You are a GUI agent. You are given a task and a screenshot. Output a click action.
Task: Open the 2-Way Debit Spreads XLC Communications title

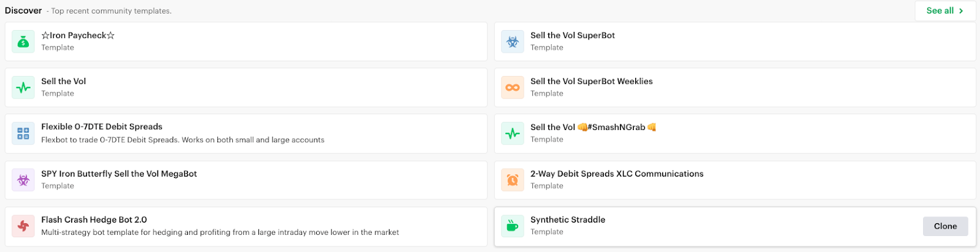(x=617, y=174)
